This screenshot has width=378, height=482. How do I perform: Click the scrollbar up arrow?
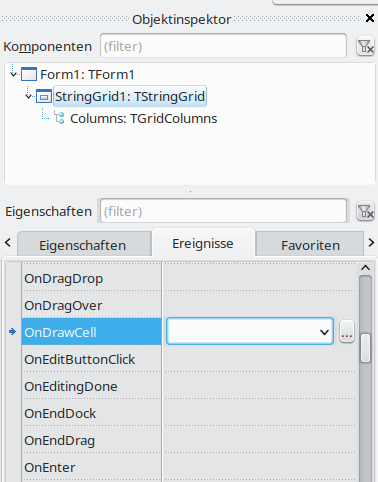(366, 268)
